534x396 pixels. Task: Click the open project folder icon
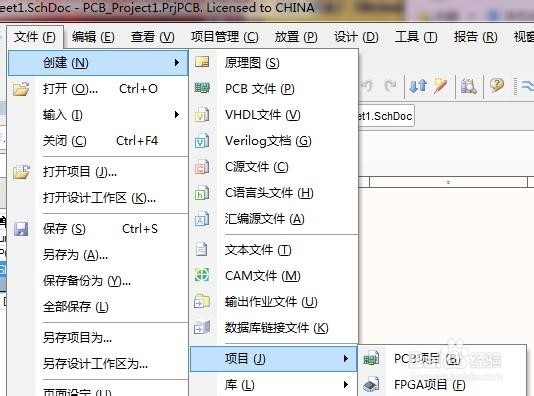pos(21,172)
